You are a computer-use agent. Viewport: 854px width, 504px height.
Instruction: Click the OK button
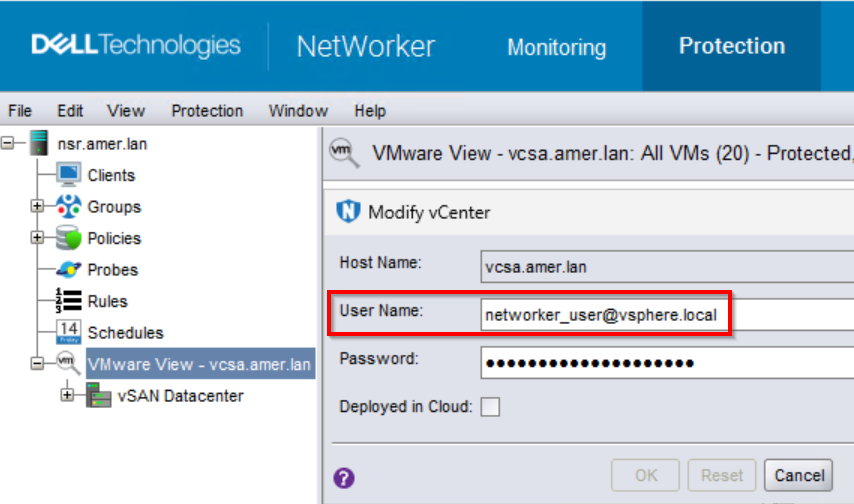pos(645,475)
